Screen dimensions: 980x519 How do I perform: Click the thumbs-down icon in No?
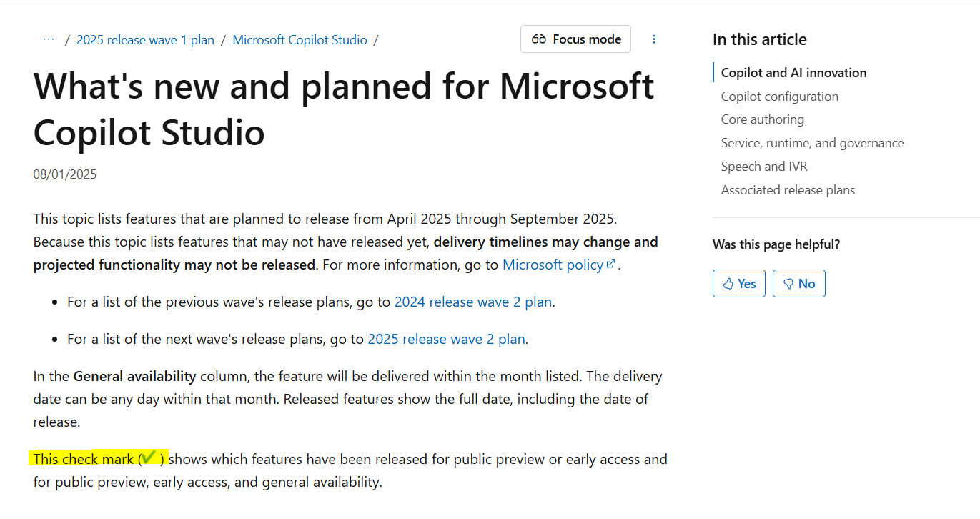(x=788, y=284)
